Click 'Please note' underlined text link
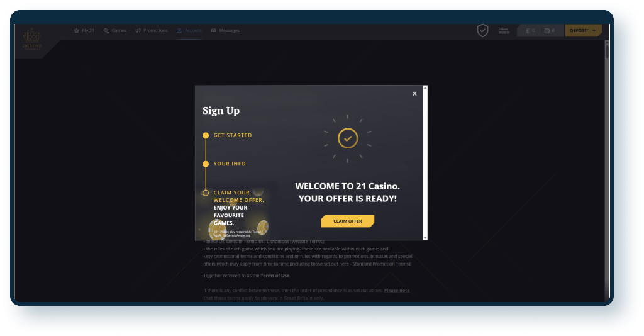Image resolution: width=644 pixels, height=336 pixels. (x=397, y=291)
